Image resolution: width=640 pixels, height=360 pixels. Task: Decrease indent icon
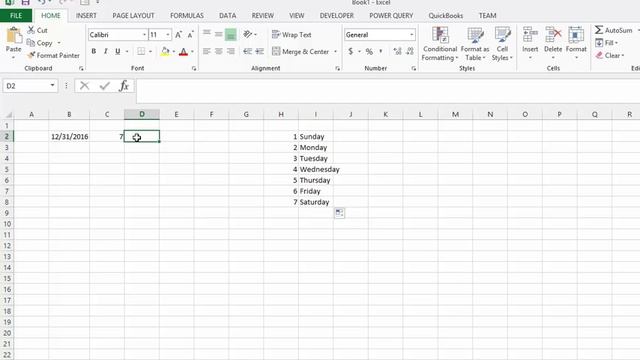[x=247, y=51]
